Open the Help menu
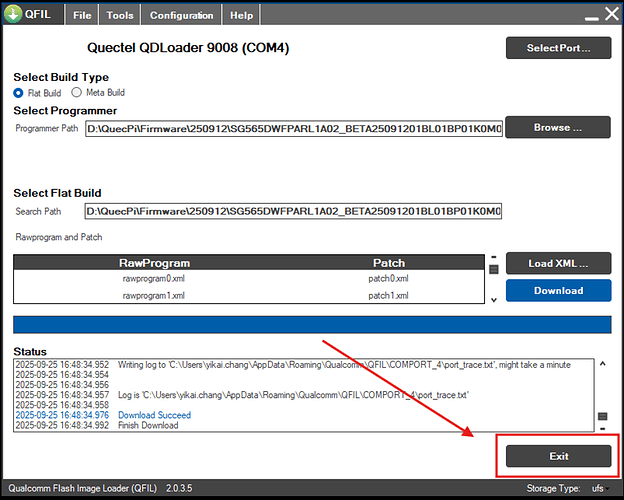624x500 pixels. tap(241, 15)
